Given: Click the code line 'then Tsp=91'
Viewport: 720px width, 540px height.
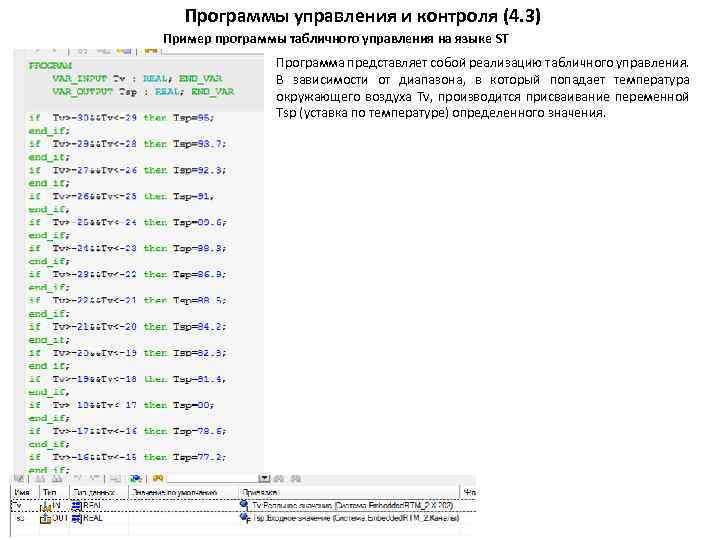Looking at the screenshot, I should (x=178, y=196).
